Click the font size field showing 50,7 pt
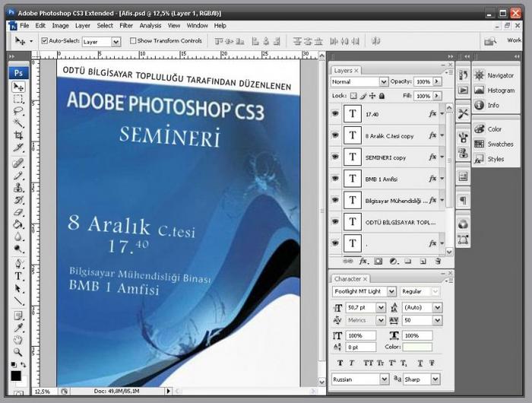 [361, 306]
